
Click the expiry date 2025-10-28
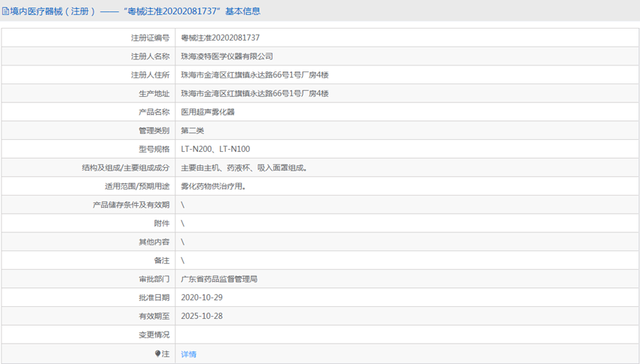tap(202, 316)
